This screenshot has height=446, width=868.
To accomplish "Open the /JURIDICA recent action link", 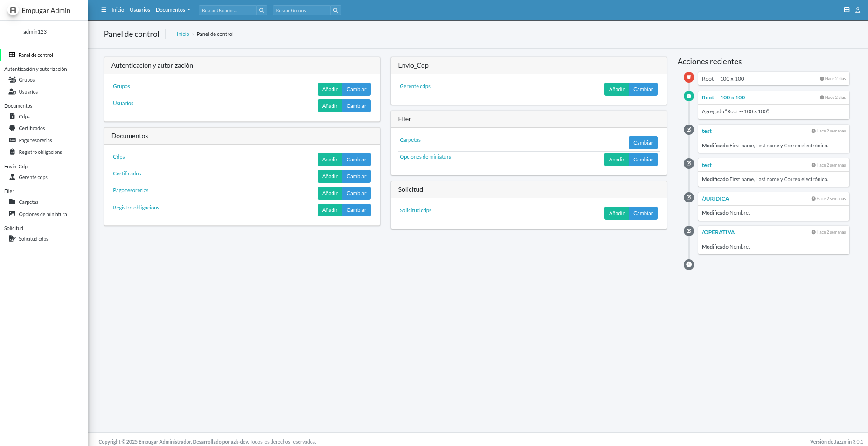I will 715,199.
